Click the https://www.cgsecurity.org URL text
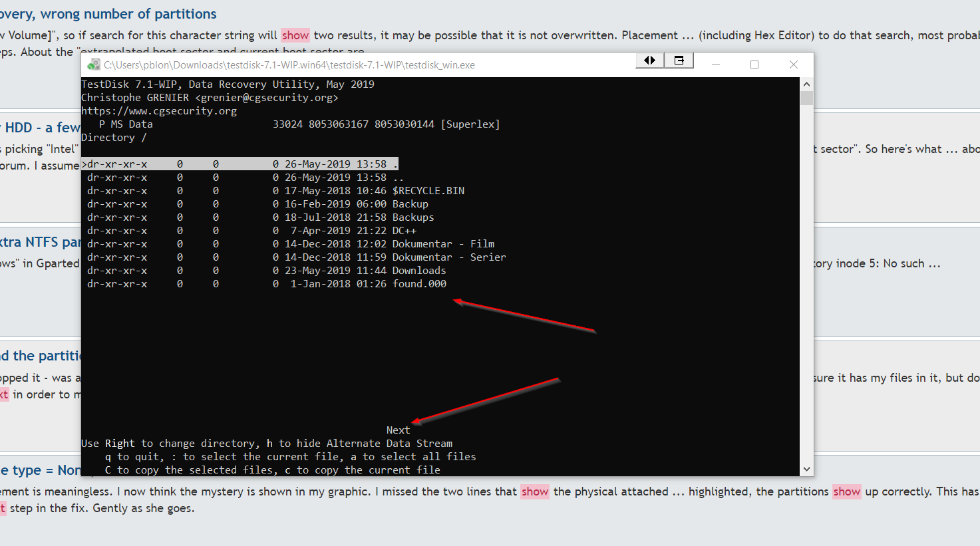The image size is (980, 546). 159,111
